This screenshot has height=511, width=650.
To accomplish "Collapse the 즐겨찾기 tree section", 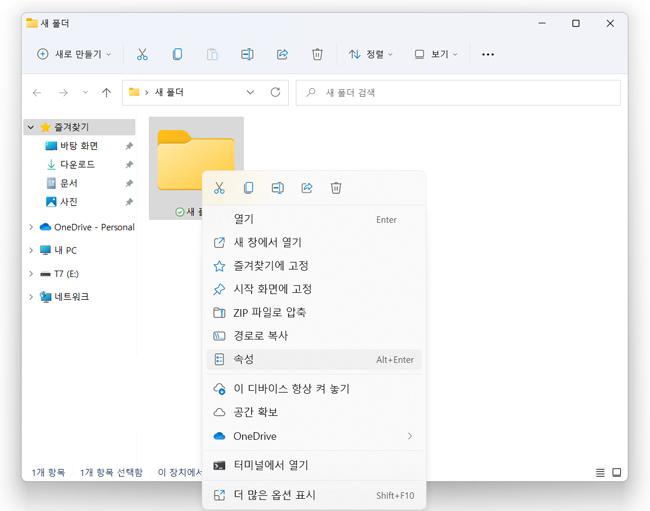I will pyautogui.click(x=31, y=127).
